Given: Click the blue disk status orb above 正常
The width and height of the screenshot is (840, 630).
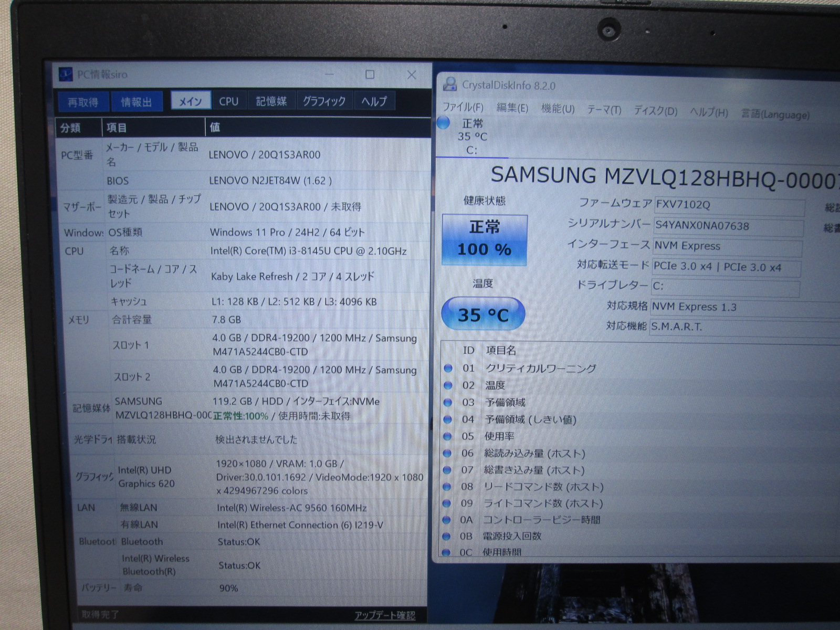Looking at the screenshot, I should coord(444,123).
